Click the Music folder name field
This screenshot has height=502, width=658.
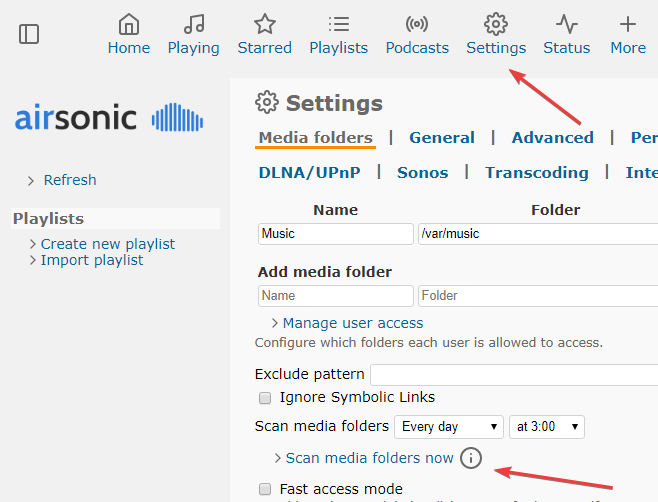(336, 234)
